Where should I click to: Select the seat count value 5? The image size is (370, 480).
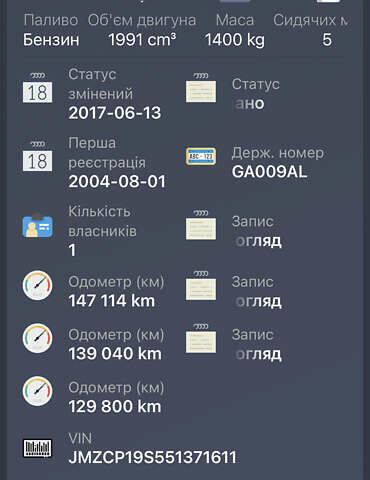327,40
